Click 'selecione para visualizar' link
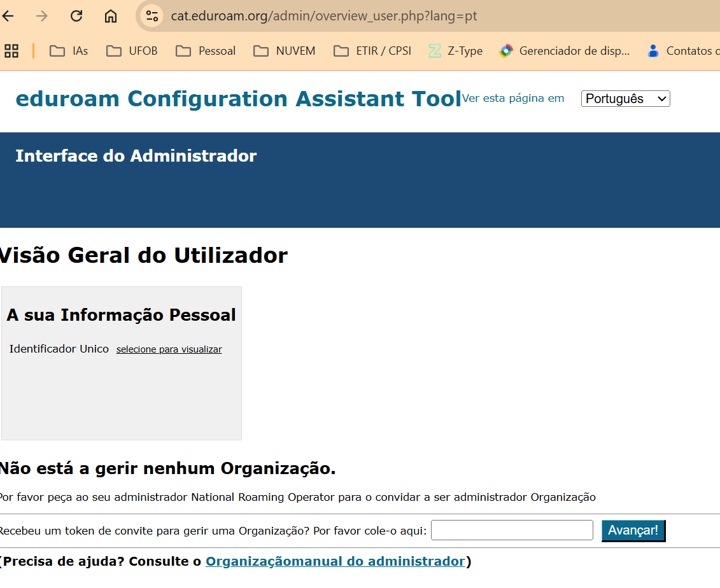The image size is (720, 588). click(x=169, y=350)
